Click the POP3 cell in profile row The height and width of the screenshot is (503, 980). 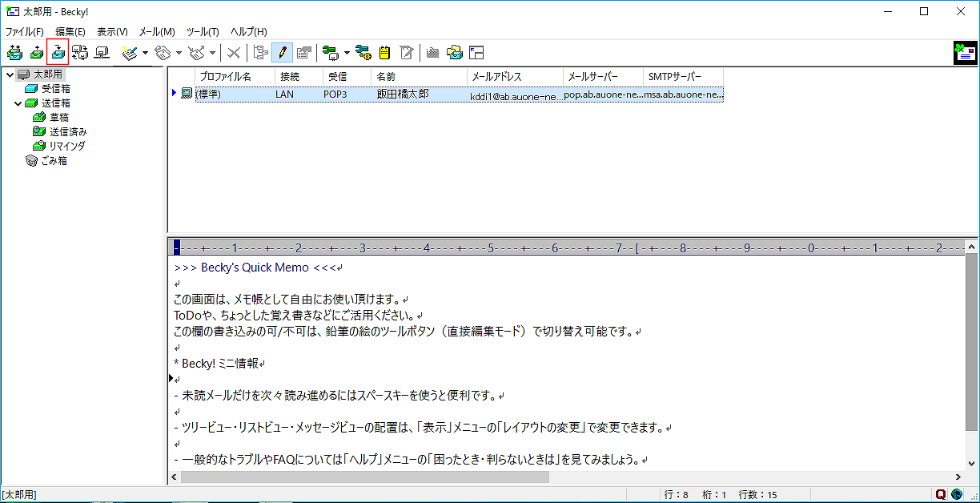[x=335, y=94]
